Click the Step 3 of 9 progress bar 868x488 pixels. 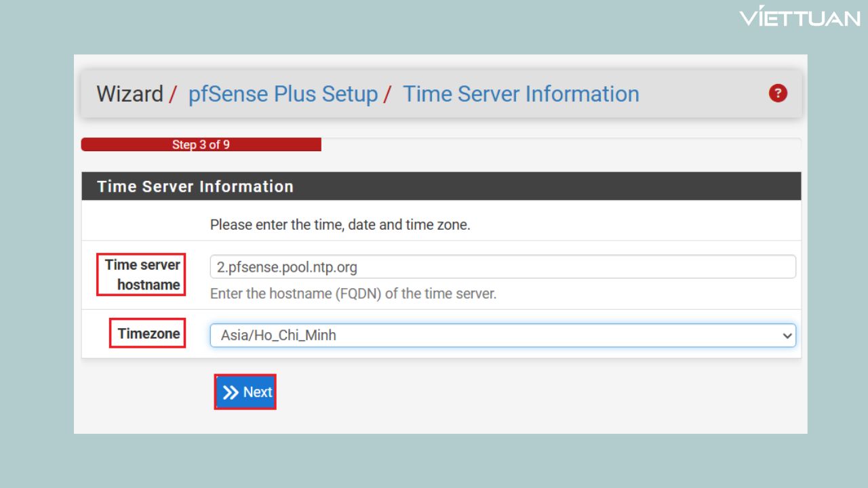[x=201, y=144]
